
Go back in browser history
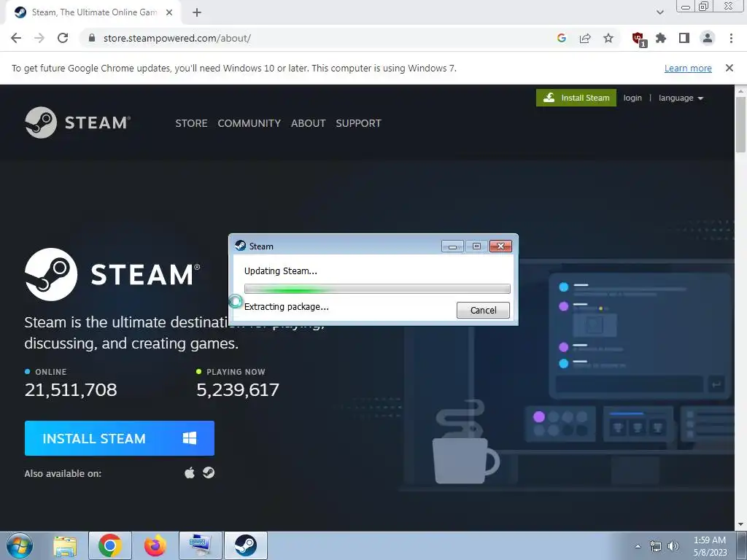pos(16,38)
